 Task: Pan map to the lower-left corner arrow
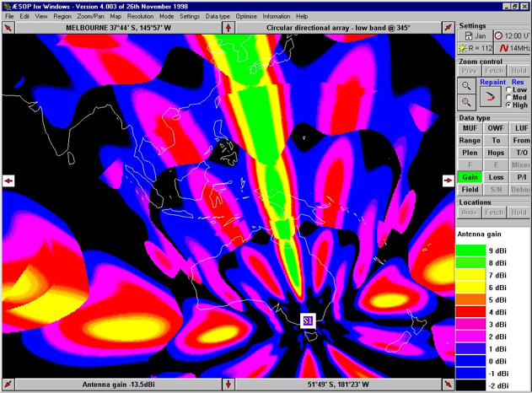click(8, 385)
